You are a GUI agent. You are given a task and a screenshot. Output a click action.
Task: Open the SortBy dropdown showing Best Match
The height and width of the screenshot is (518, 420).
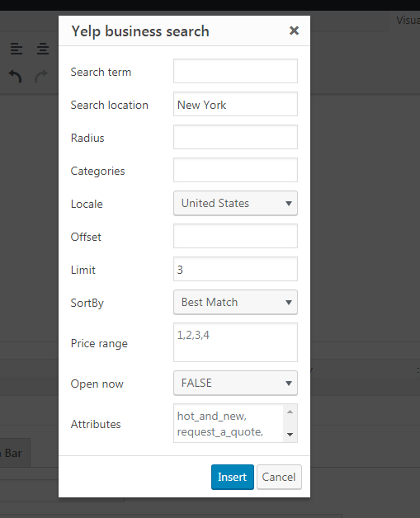point(235,302)
